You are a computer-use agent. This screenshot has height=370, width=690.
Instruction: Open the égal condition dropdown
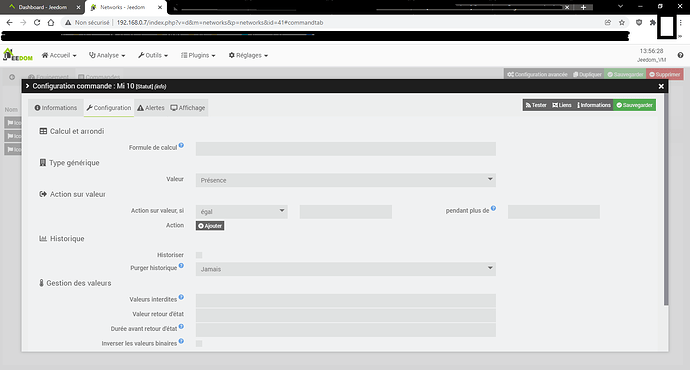pyautogui.click(x=242, y=212)
